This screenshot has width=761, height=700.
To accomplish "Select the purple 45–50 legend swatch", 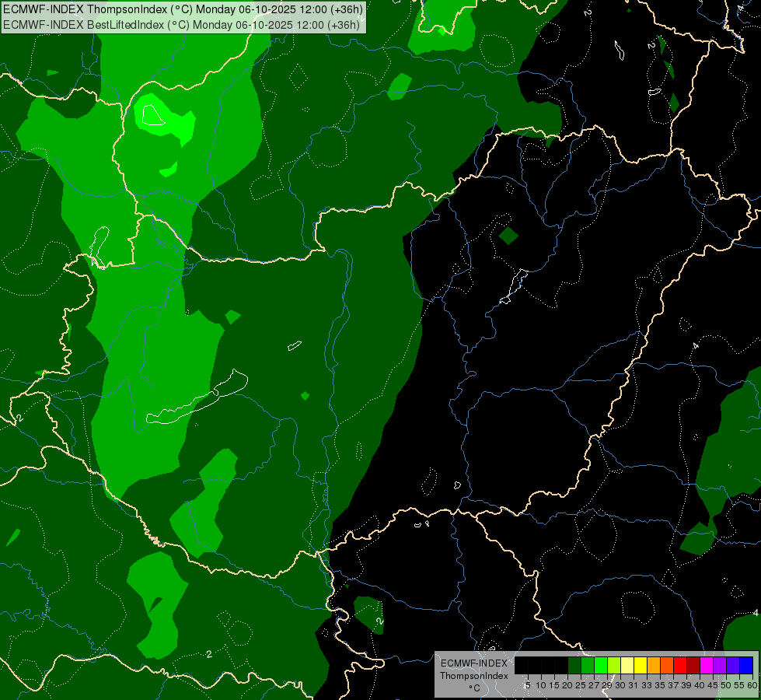I will [x=721, y=665].
